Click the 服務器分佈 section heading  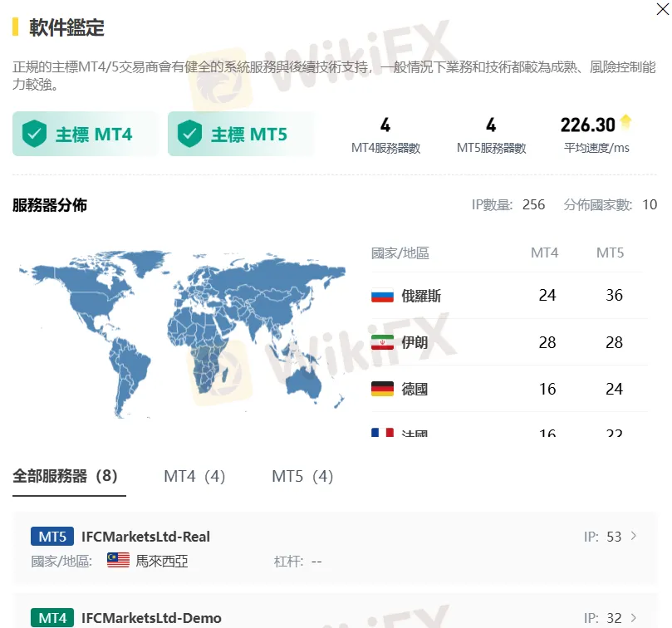pyautogui.click(x=50, y=205)
